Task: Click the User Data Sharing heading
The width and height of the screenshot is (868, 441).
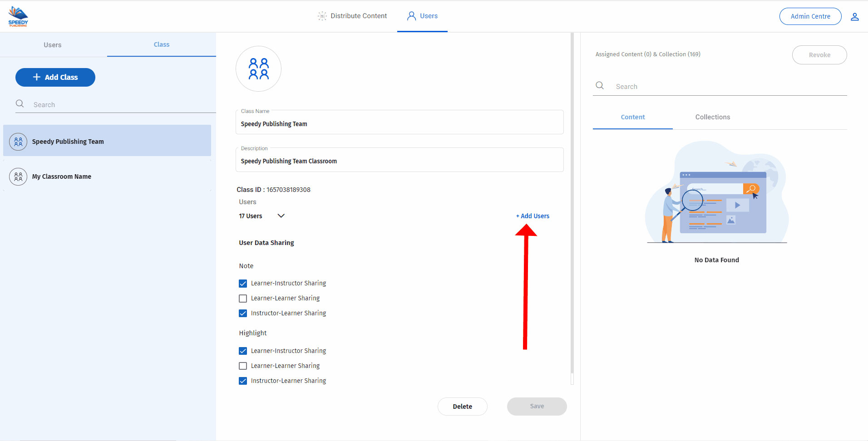Action: pyautogui.click(x=266, y=243)
